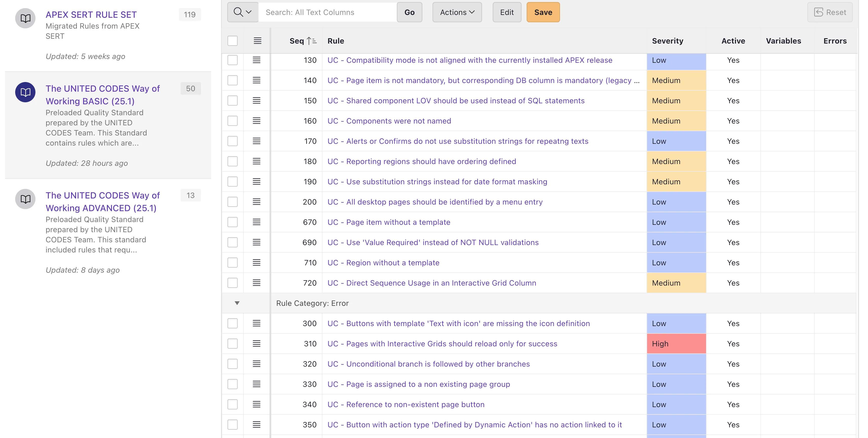Open the header row actions menu icon
The height and width of the screenshot is (438, 868).
(257, 41)
